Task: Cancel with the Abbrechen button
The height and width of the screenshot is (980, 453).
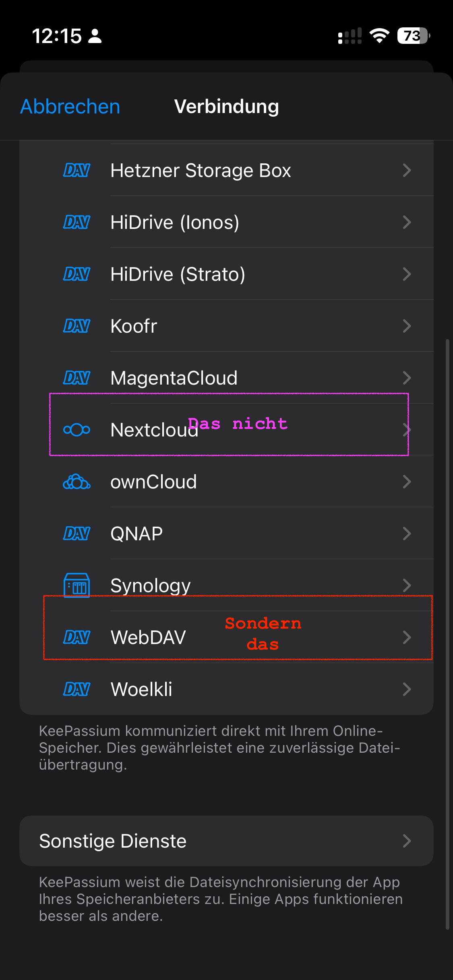Action: click(70, 107)
